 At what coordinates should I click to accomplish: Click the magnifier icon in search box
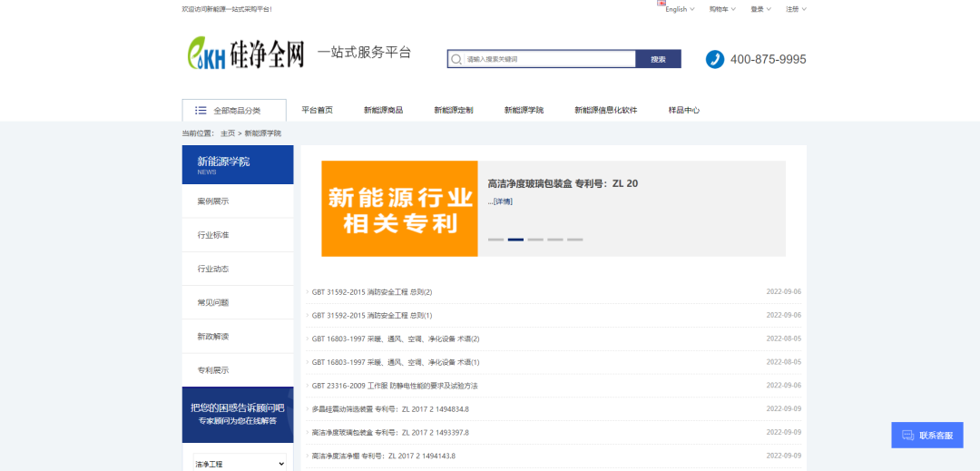457,60
